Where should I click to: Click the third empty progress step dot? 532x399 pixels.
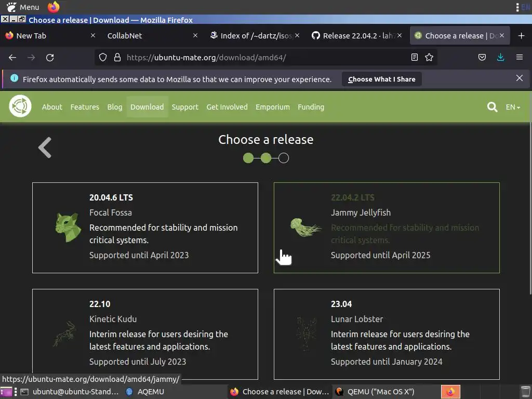[284, 158]
